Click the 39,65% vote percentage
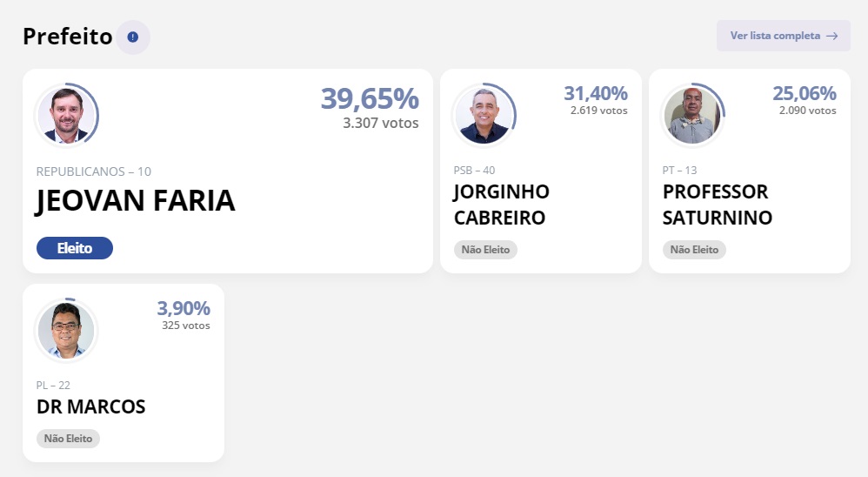868x477 pixels. pos(370,98)
